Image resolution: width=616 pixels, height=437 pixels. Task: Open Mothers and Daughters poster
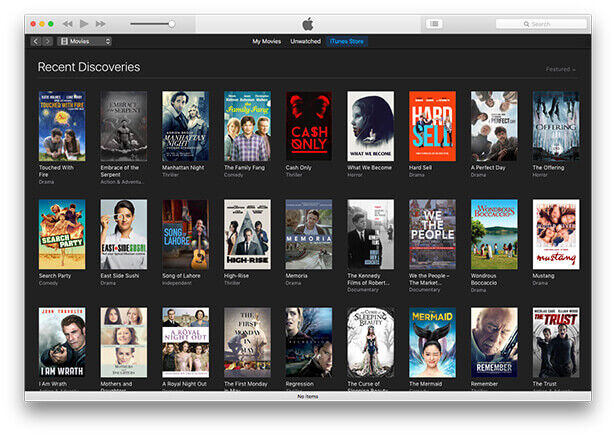tap(124, 342)
